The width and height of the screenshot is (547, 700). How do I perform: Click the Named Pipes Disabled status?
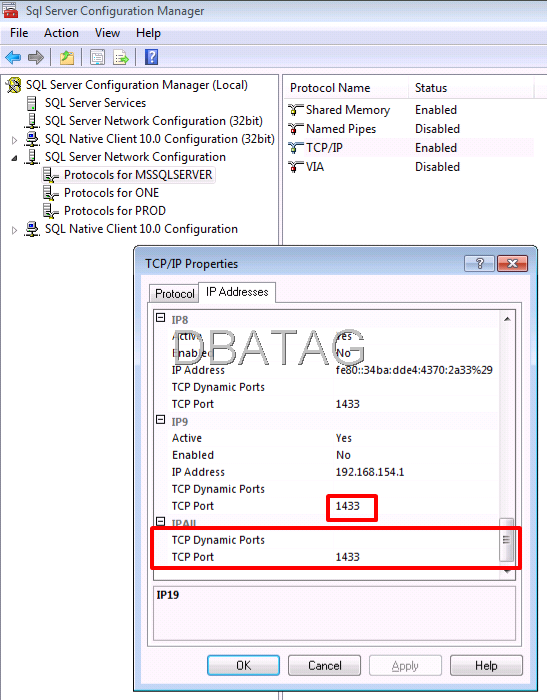[x=437, y=129]
